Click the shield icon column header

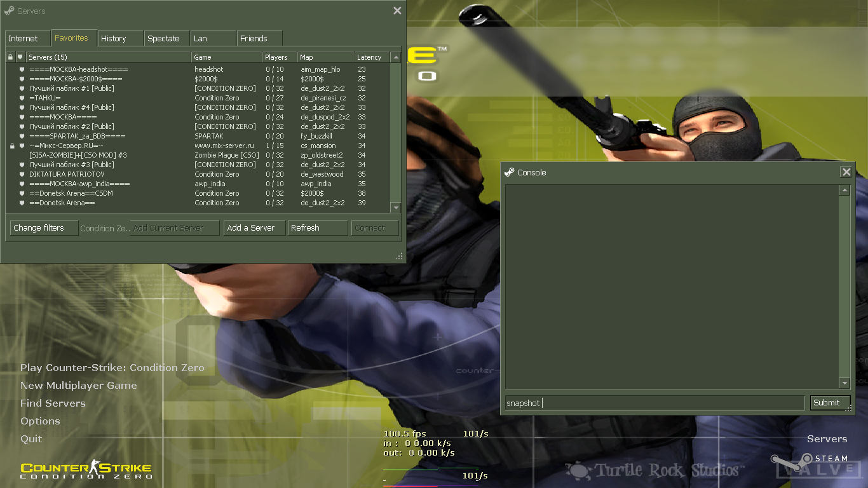click(20, 57)
